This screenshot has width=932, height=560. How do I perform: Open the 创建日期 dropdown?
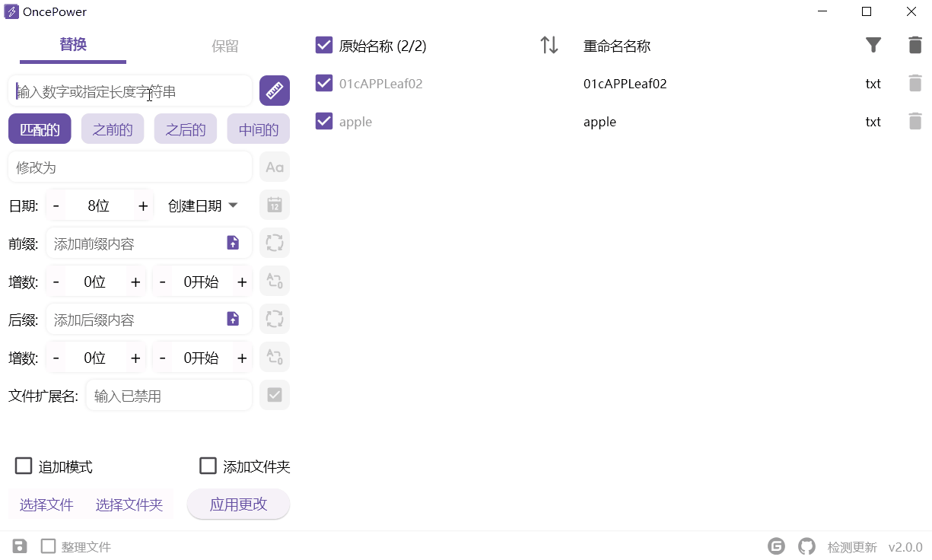click(x=202, y=205)
